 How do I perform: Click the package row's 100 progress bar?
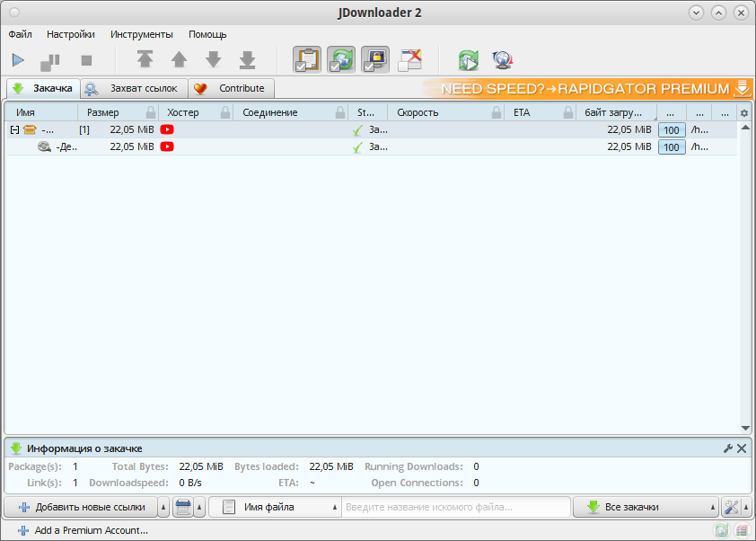coord(672,129)
